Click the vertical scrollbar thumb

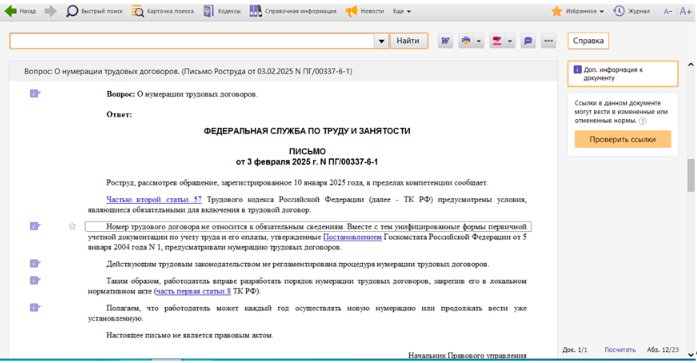pos(690,176)
